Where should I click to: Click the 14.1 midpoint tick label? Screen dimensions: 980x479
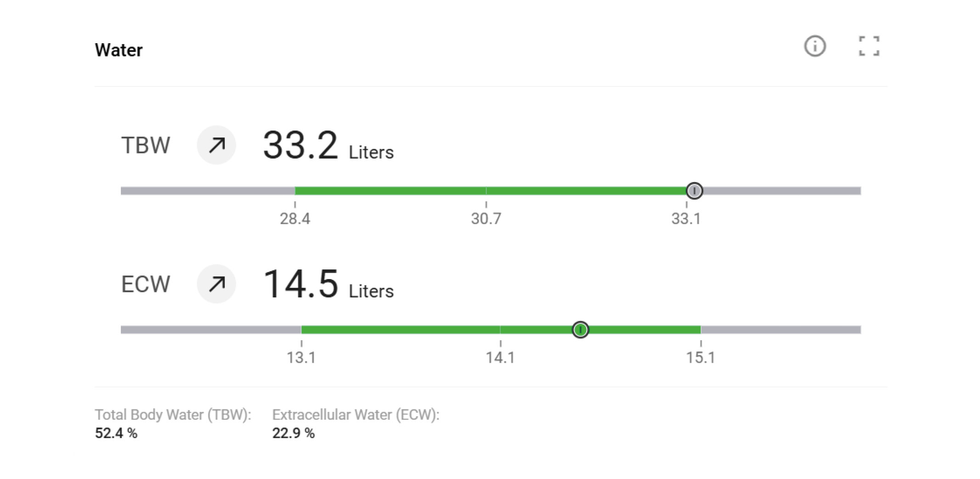[500, 357]
